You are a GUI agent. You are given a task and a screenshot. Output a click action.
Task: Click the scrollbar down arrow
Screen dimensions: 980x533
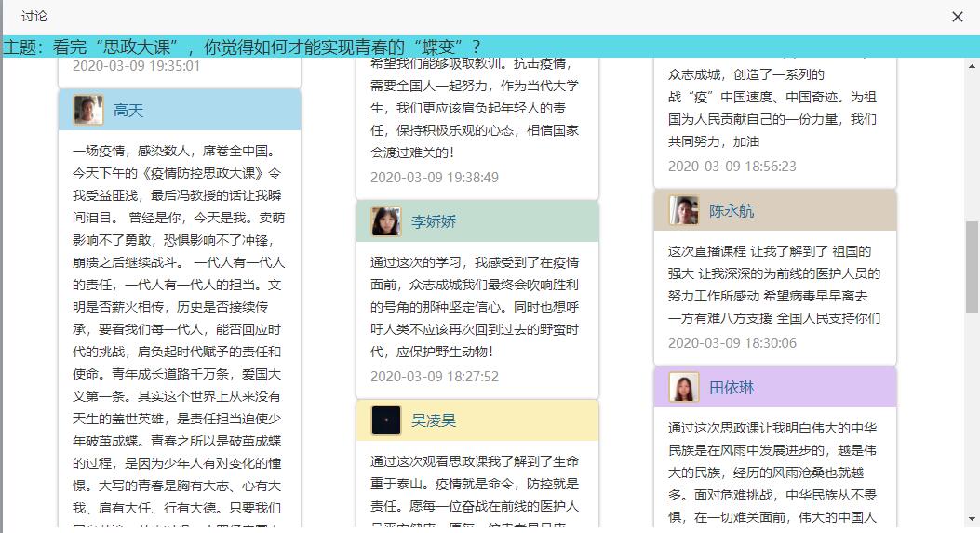click(972, 520)
